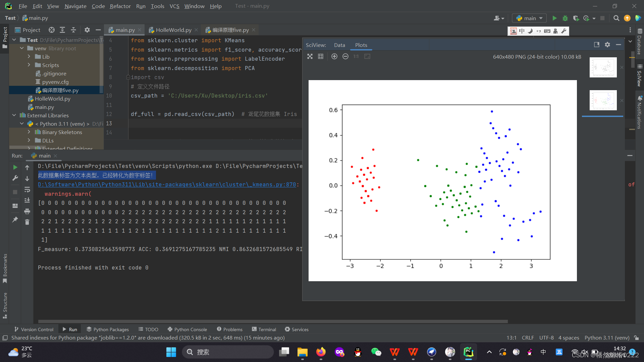This screenshot has width=644, height=362.
Task: Toggle soft-wrap in Run console
Action: (27, 190)
